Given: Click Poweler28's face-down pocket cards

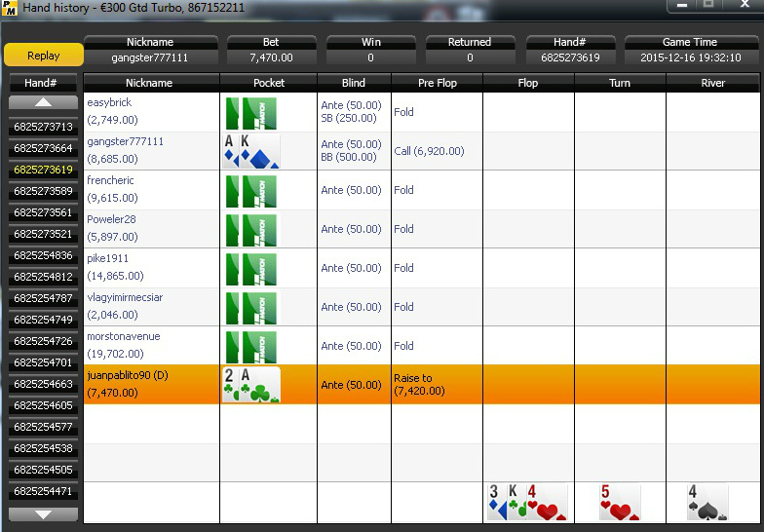Looking at the screenshot, I should (x=251, y=230).
